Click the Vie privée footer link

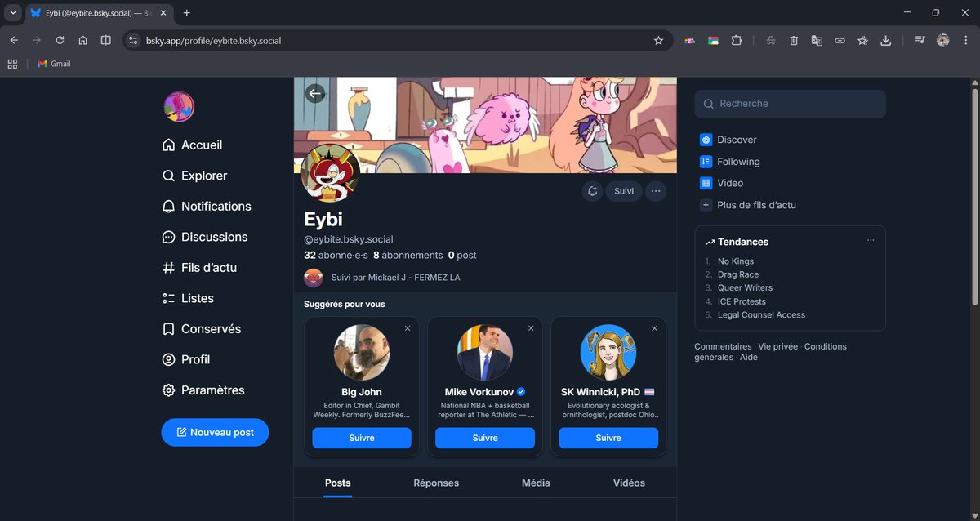pos(778,346)
